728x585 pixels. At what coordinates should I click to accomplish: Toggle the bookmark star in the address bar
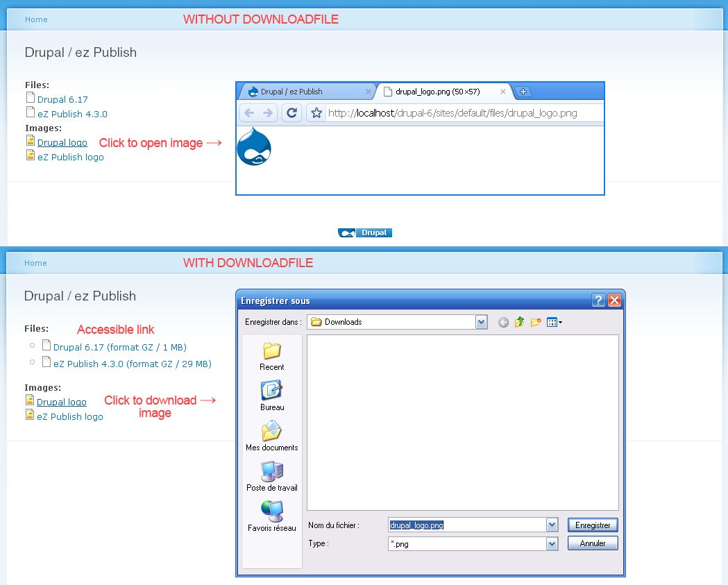point(316,112)
